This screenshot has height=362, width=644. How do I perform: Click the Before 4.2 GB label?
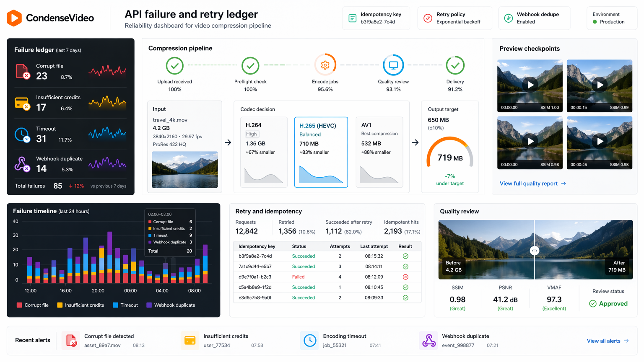pyautogui.click(x=453, y=266)
